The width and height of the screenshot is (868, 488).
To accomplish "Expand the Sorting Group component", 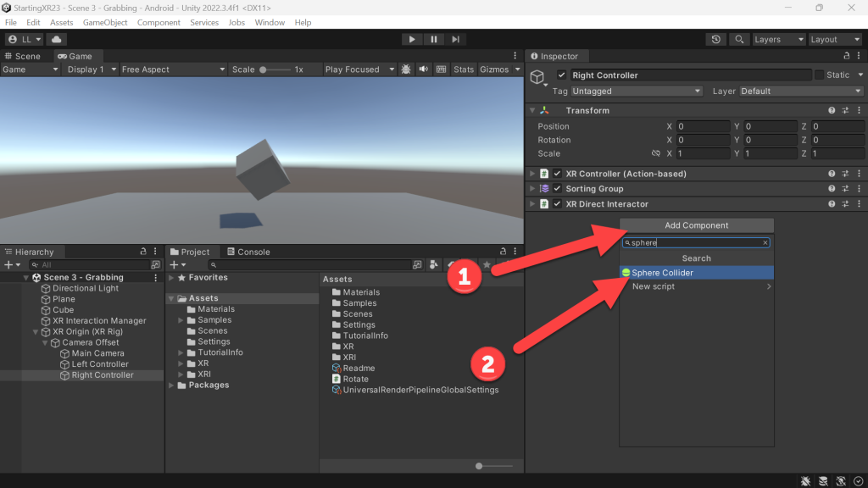I will [x=532, y=189].
